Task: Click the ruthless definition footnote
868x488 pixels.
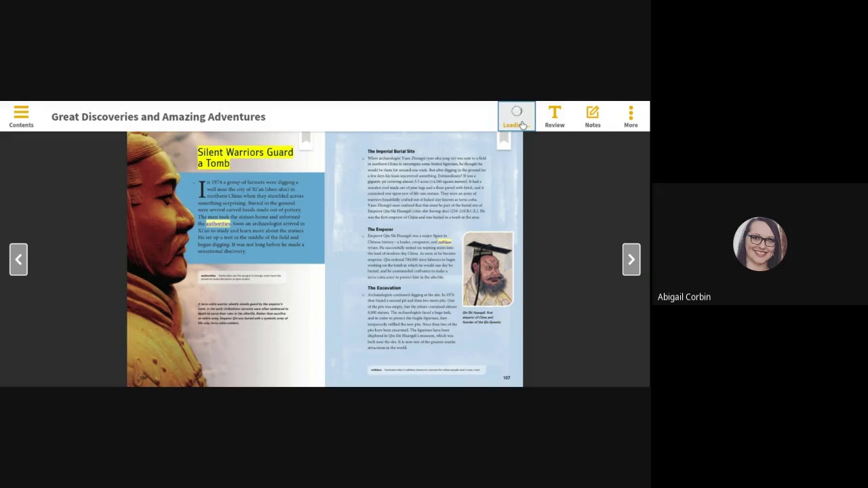Action: [425, 370]
